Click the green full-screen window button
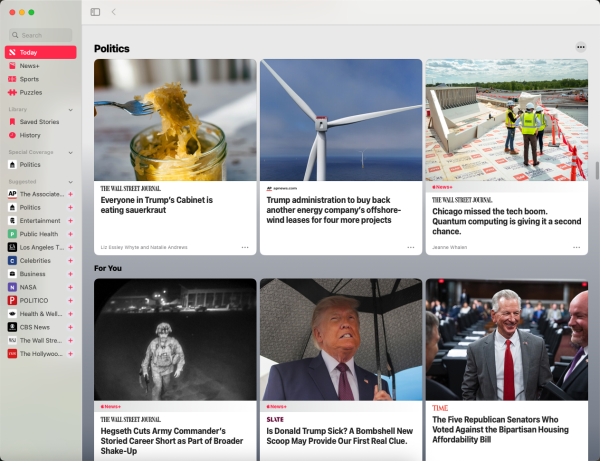 click(x=31, y=12)
